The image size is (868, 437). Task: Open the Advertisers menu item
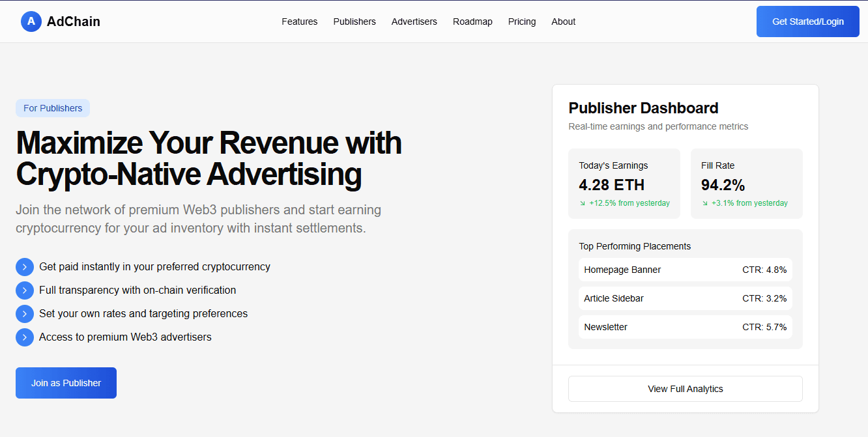click(x=414, y=21)
